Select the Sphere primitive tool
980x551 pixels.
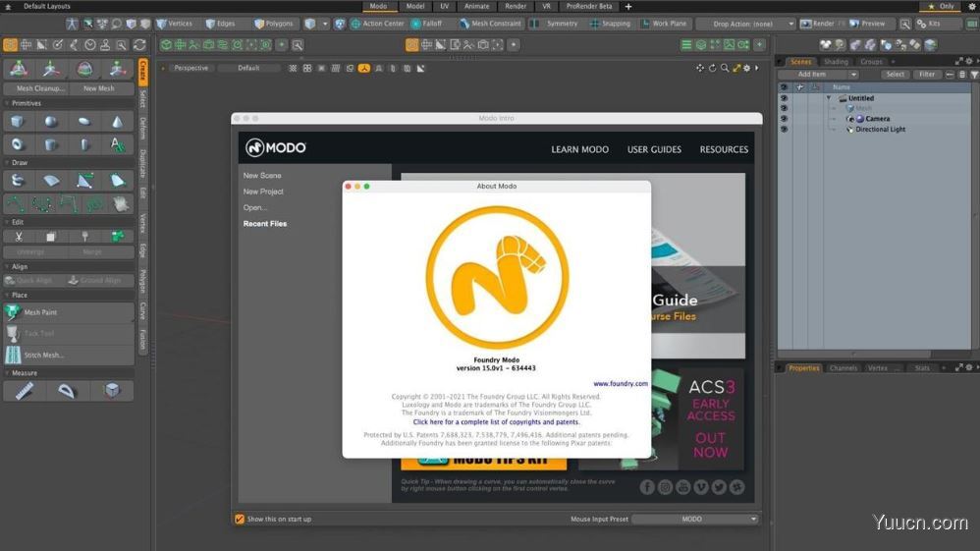tap(51, 122)
